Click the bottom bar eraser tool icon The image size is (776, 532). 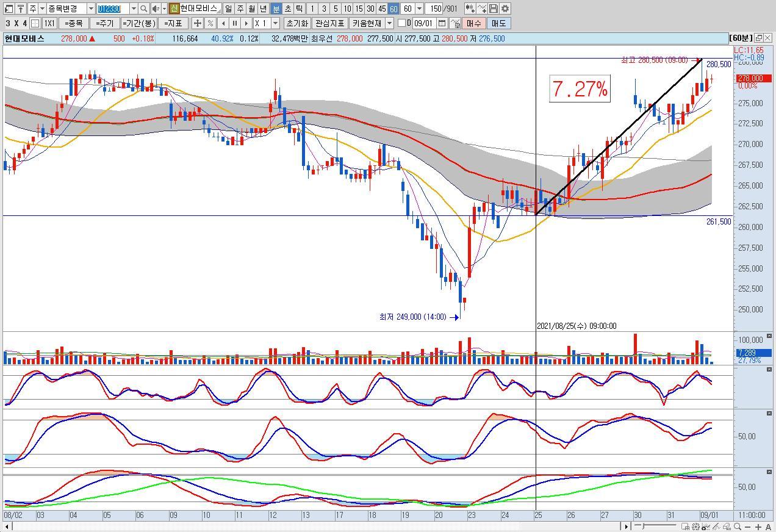tap(727, 527)
